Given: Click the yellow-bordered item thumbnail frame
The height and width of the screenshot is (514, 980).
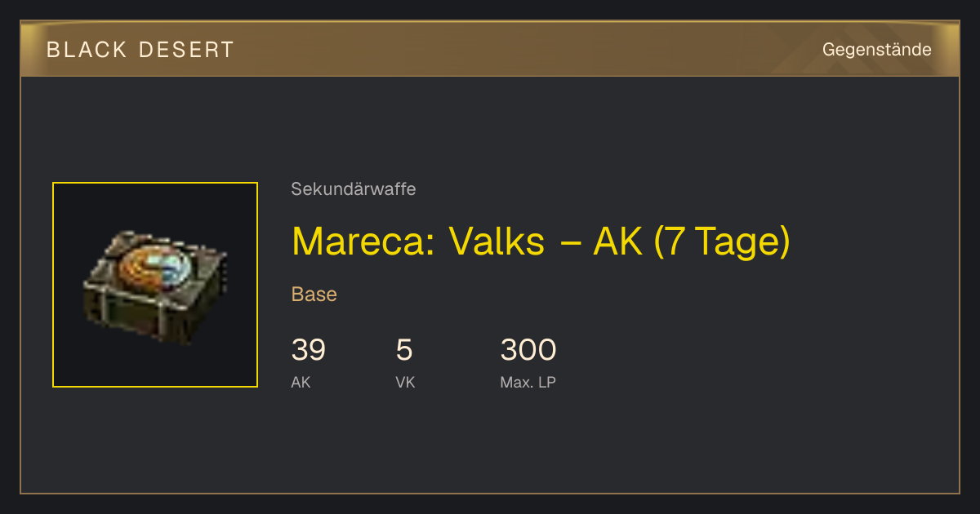Looking at the screenshot, I should pos(155,285).
